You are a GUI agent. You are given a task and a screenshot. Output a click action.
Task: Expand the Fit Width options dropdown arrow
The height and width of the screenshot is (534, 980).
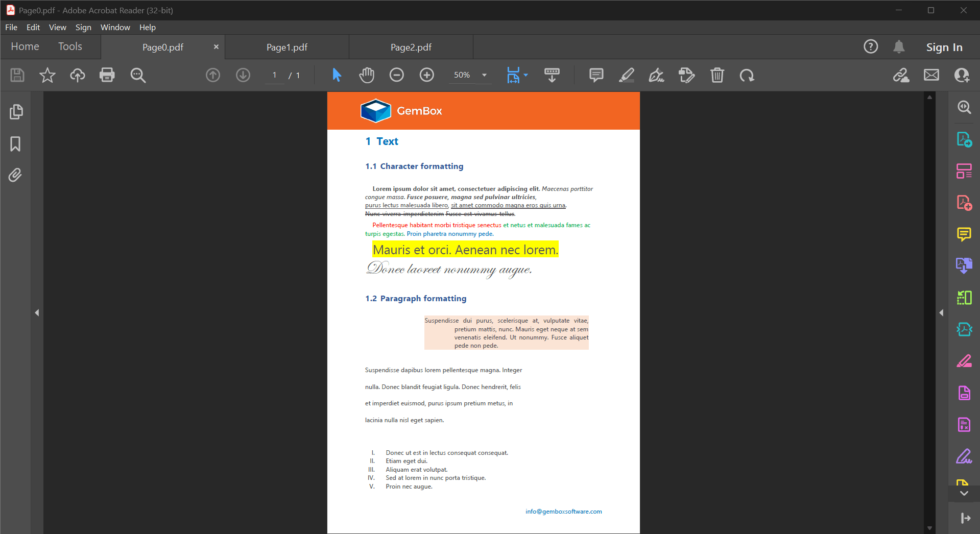pyautogui.click(x=526, y=75)
